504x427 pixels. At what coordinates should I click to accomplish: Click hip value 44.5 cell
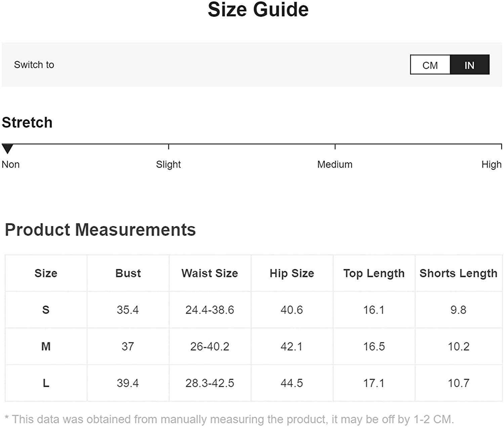[x=292, y=383]
